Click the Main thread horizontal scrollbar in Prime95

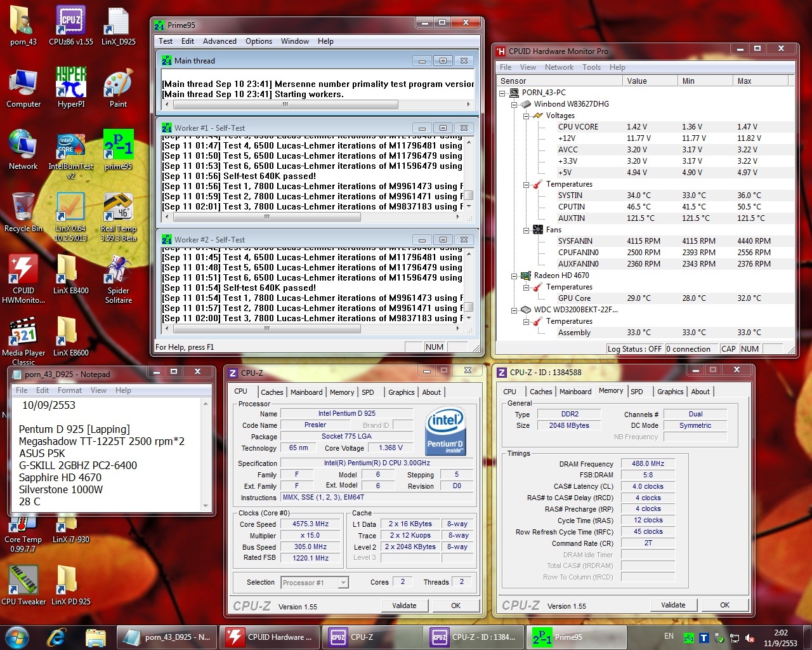pyautogui.click(x=317, y=105)
